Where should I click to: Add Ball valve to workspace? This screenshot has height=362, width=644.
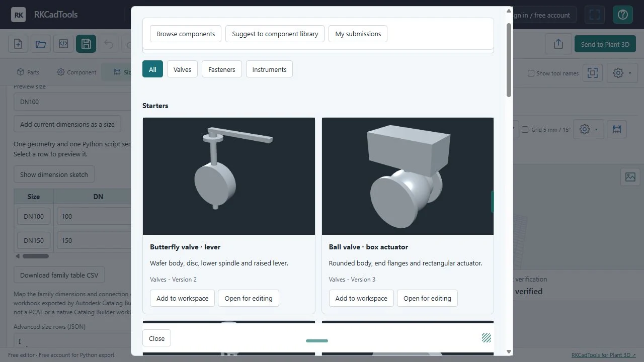pyautogui.click(x=361, y=298)
